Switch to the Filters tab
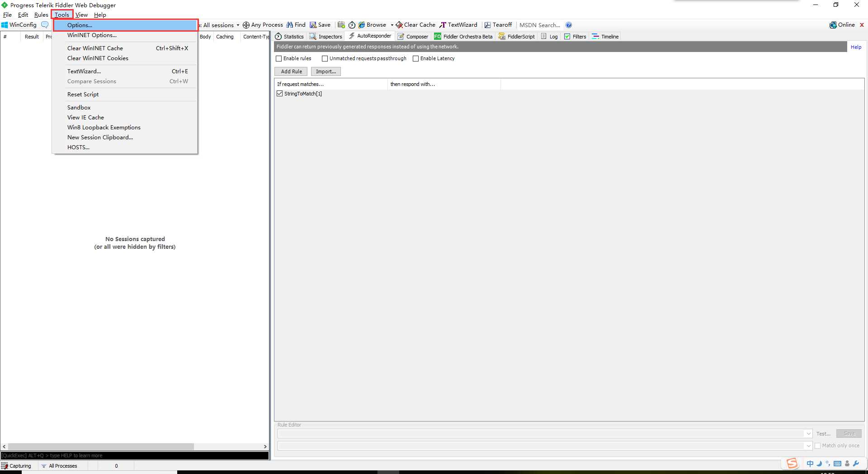Screen dimensions: 868x474 click(x=575, y=37)
